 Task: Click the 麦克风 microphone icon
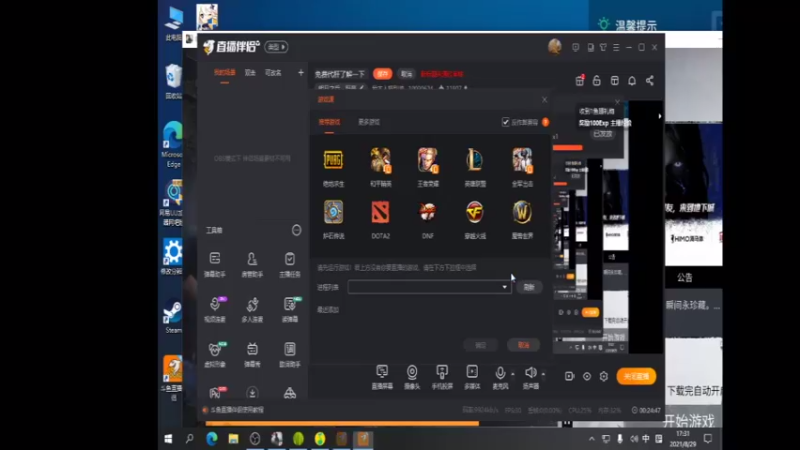[500, 373]
